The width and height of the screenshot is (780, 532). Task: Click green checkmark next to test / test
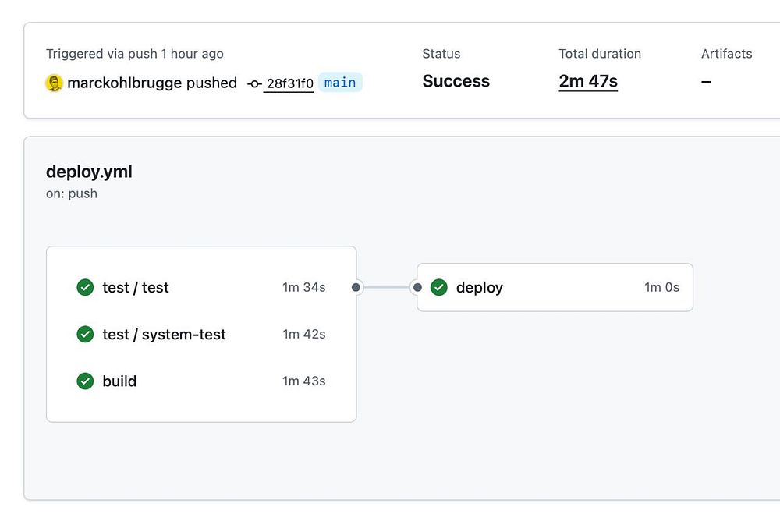pos(85,288)
